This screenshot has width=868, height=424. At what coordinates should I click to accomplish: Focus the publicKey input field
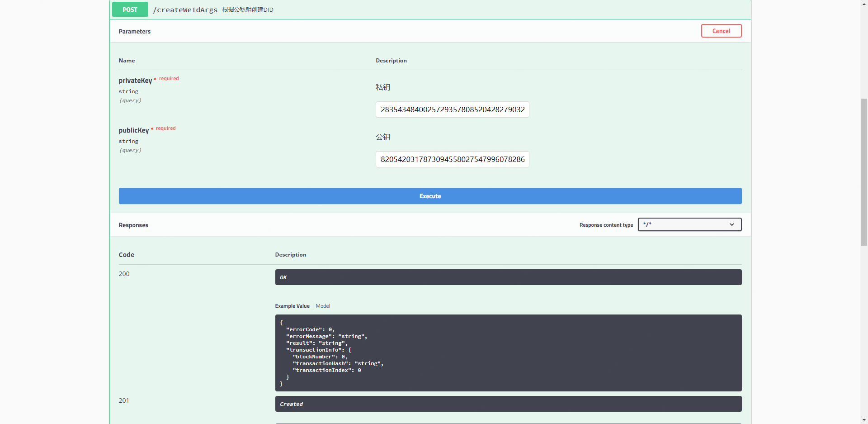coord(452,159)
